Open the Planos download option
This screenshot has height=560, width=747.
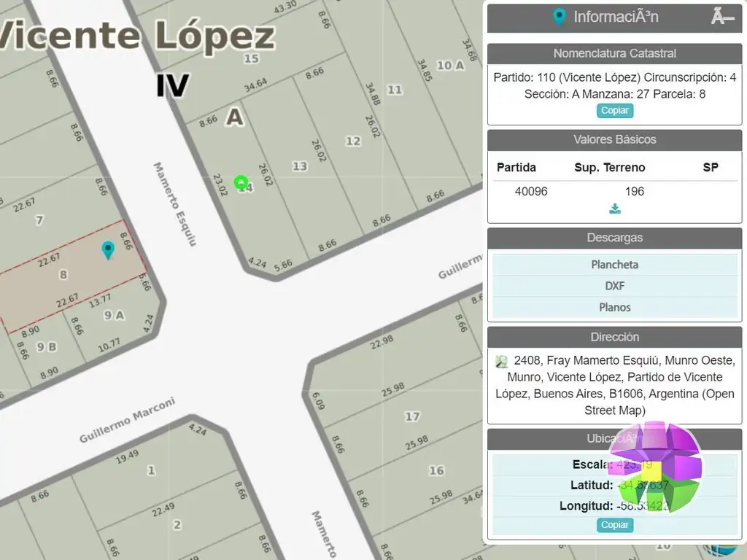point(614,307)
